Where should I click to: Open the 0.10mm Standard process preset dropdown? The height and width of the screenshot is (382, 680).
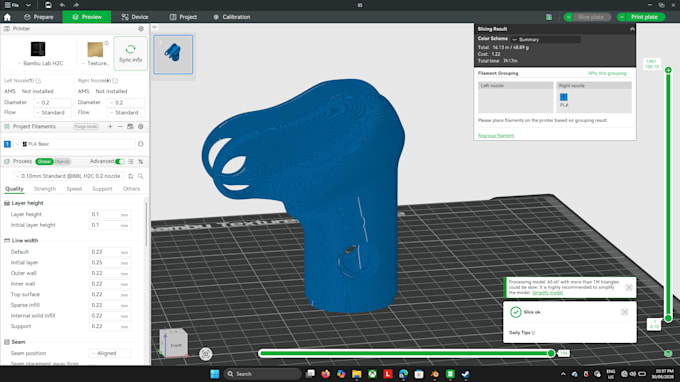[x=69, y=176]
